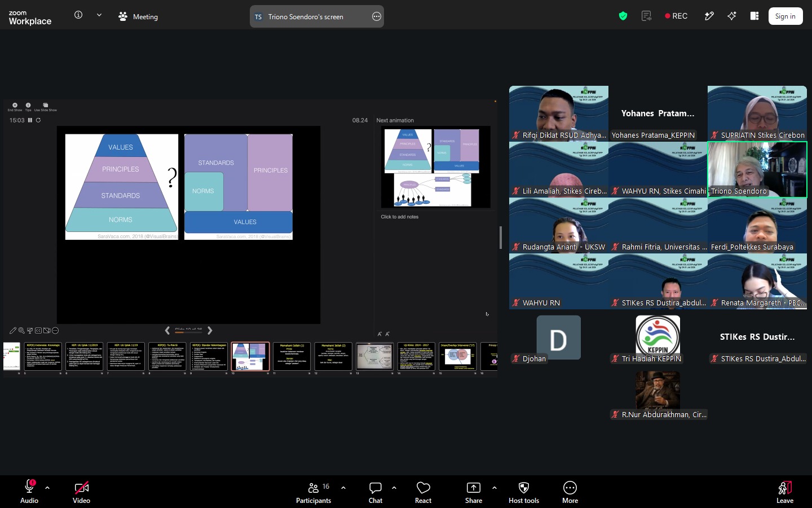Select Renata Margareth video tile
Image resolution: width=812 pixels, height=508 pixels.
757,281
